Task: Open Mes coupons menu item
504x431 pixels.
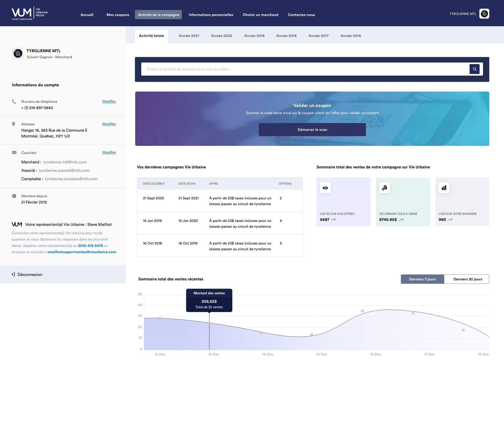Action: click(x=118, y=15)
